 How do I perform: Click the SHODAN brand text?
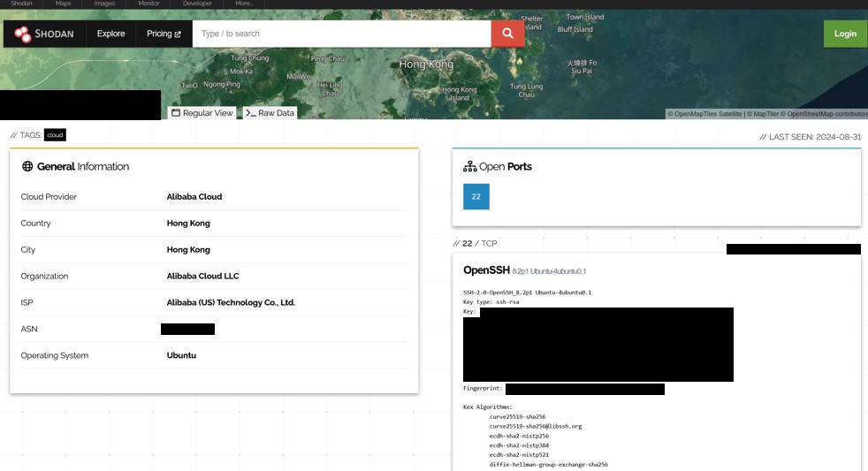pyautogui.click(x=54, y=34)
